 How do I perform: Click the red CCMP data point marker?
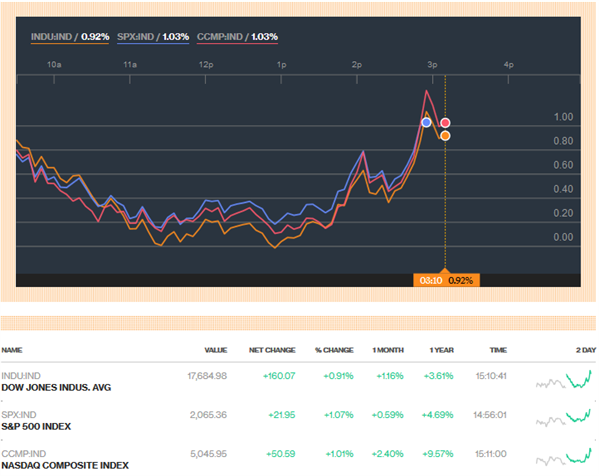point(445,123)
